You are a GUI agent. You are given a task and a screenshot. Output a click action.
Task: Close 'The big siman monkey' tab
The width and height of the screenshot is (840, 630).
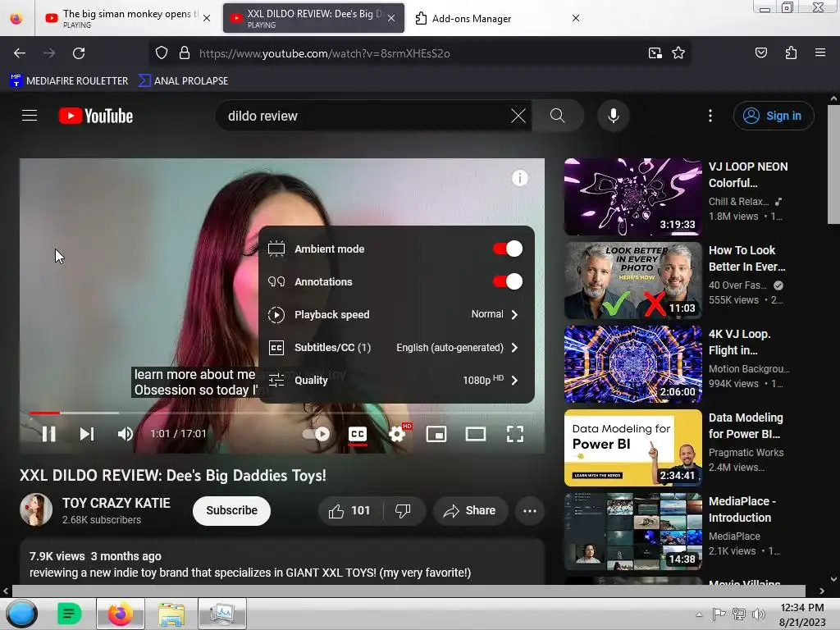pos(207,18)
